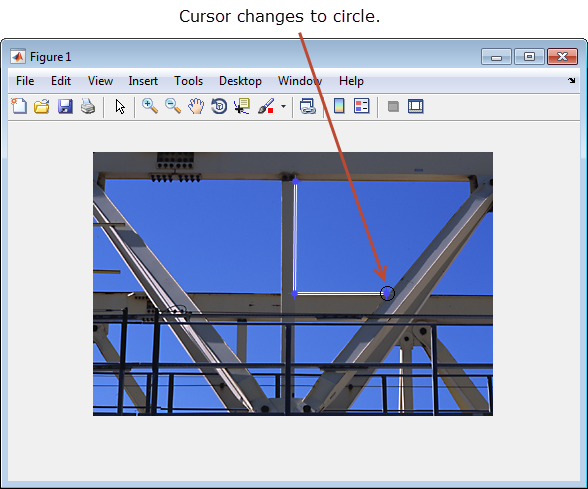This screenshot has height=489, width=588.
Task: Click the New Figure icon
Action: (19, 106)
